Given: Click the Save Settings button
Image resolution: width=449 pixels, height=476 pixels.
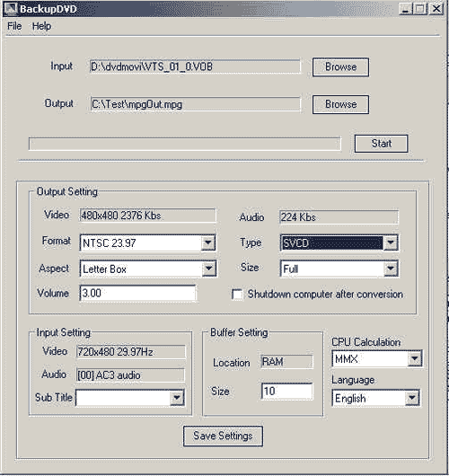Looking at the screenshot, I should [223, 436].
